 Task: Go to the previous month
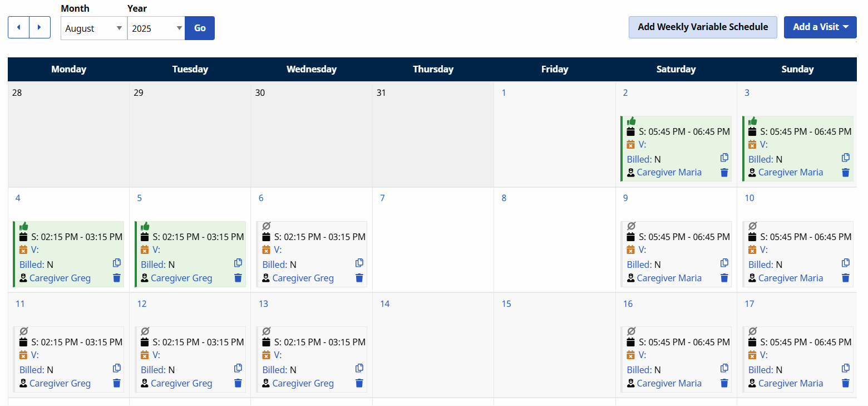click(18, 27)
